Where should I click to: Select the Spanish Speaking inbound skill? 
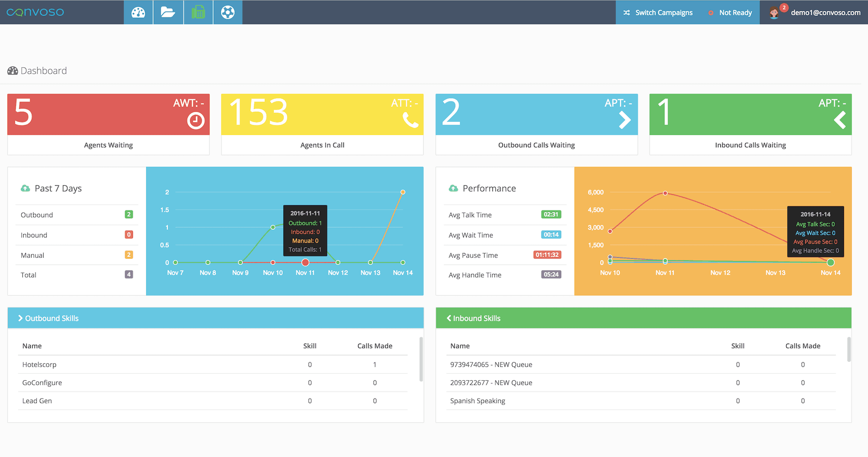pyautogui.click(x=641, y=401)
